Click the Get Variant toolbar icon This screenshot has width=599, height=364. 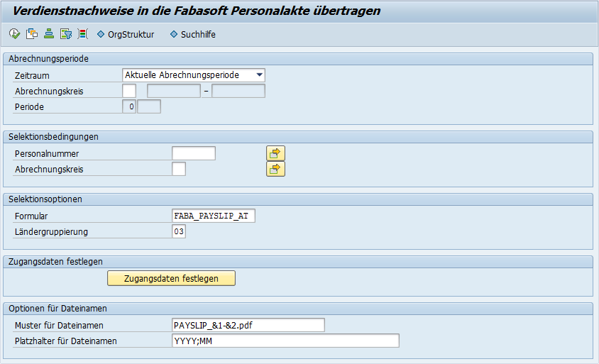(32, 33)
